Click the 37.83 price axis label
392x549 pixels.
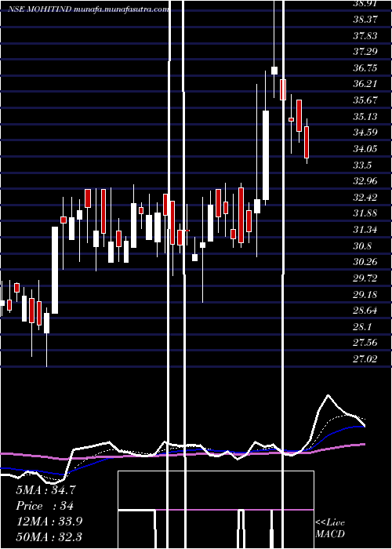[x=365, y=36]
